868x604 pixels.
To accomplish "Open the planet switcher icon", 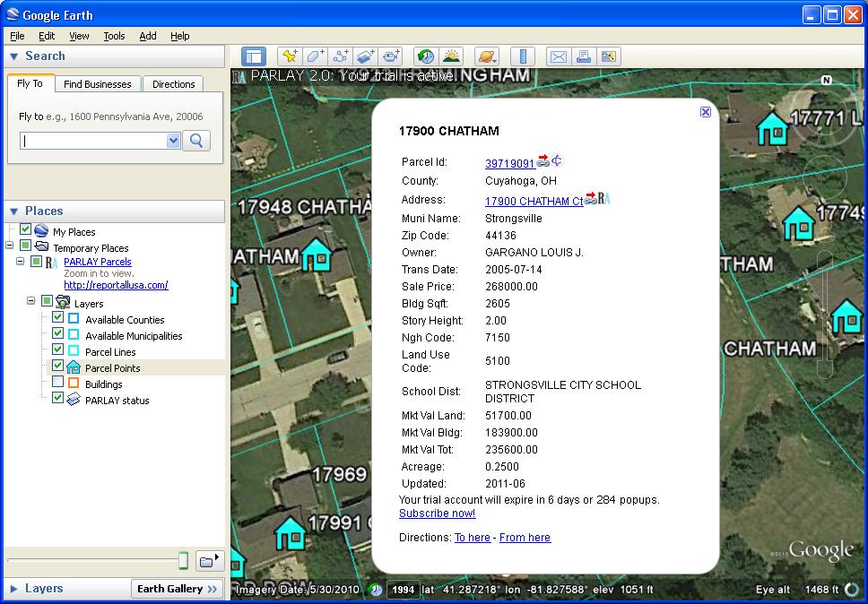I will pos(487,56).
